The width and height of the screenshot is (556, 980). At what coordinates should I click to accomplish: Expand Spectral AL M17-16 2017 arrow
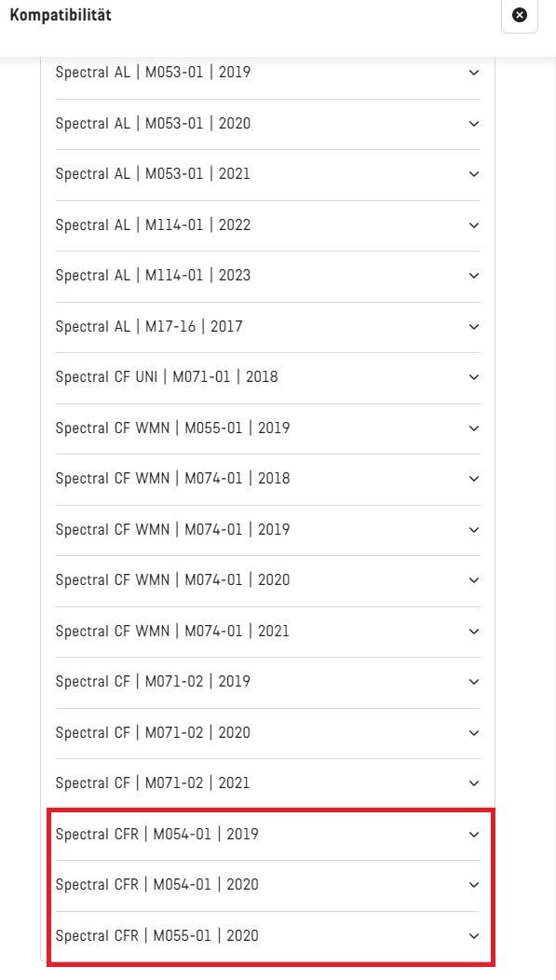(474, 327)
